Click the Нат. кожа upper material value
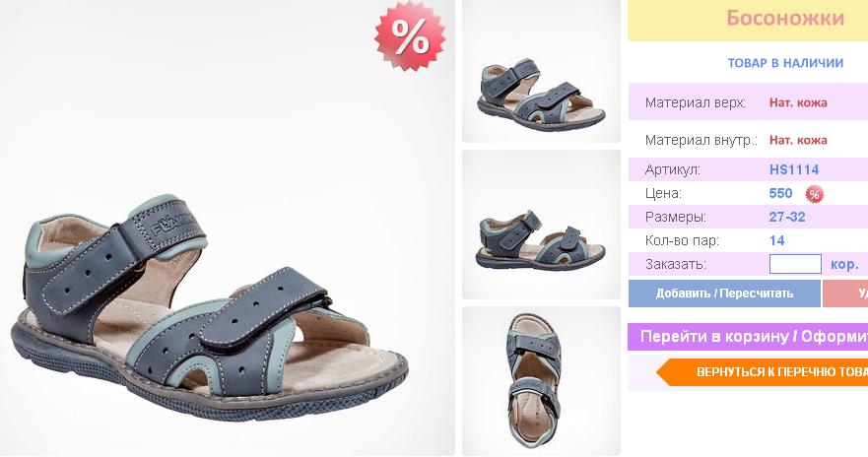868x457 pixels. tap(798, 102)
